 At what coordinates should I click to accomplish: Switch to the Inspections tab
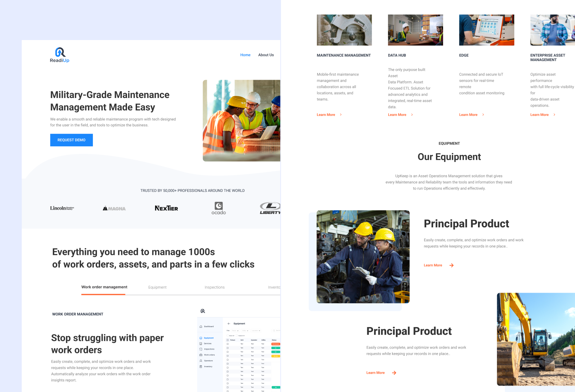tap(214, 287)
